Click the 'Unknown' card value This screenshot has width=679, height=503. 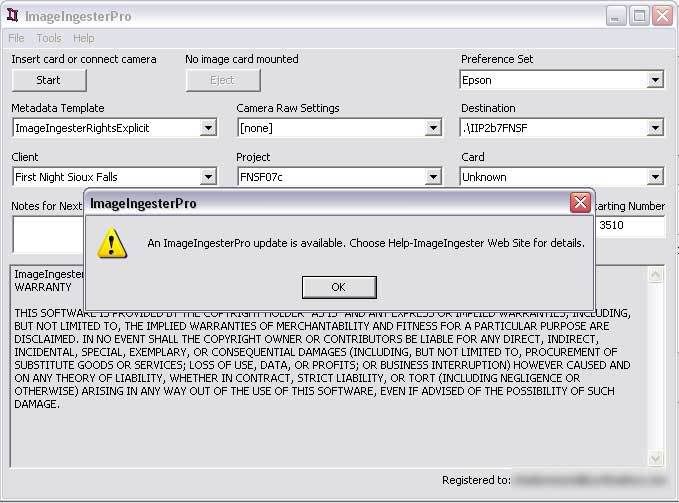point(484,177)
